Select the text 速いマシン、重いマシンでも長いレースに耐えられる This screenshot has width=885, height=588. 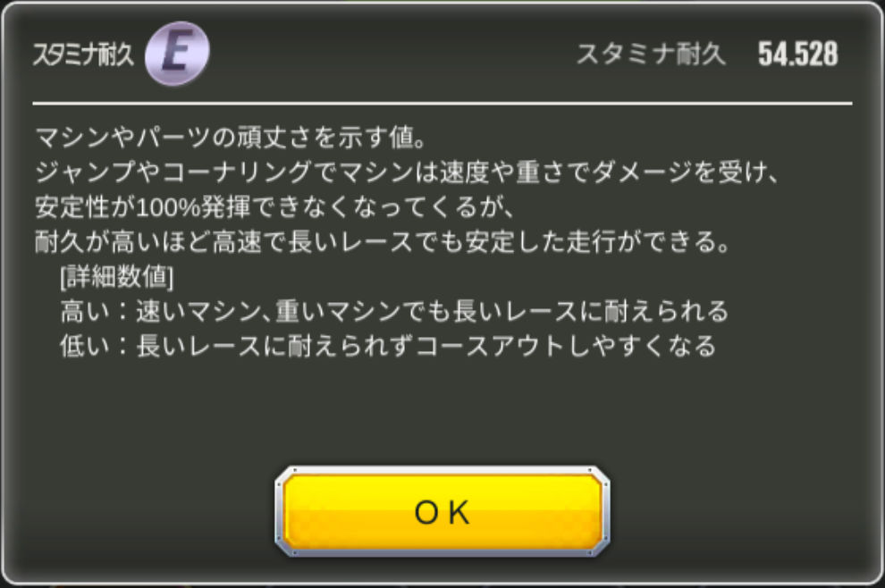[x=433, y=312]
